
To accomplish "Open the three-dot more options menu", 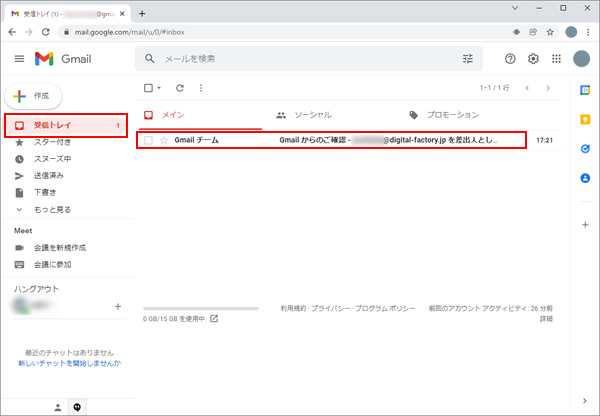I will [x=200, y=88].
